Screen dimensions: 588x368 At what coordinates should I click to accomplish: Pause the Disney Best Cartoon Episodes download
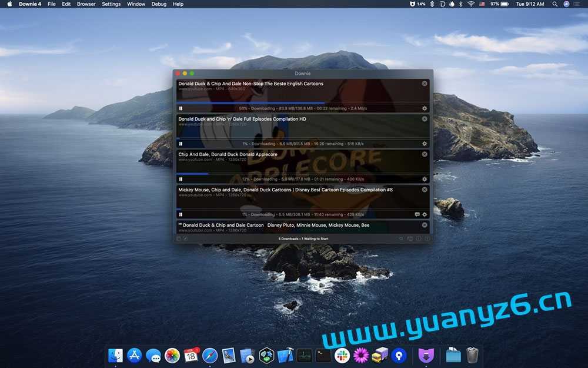click(181, 214)
